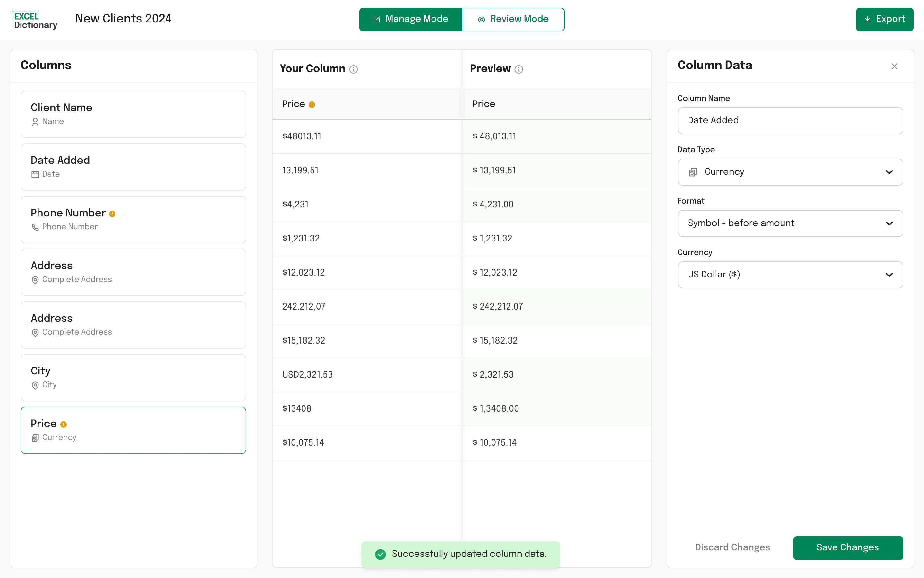This screenshot has height=578, width=924.
Task: Switch to Review Mode
Action: (513, 19)
